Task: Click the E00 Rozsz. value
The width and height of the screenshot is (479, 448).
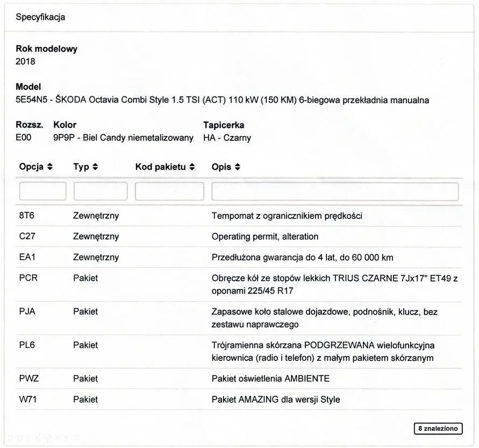Action: click(24, 138)
